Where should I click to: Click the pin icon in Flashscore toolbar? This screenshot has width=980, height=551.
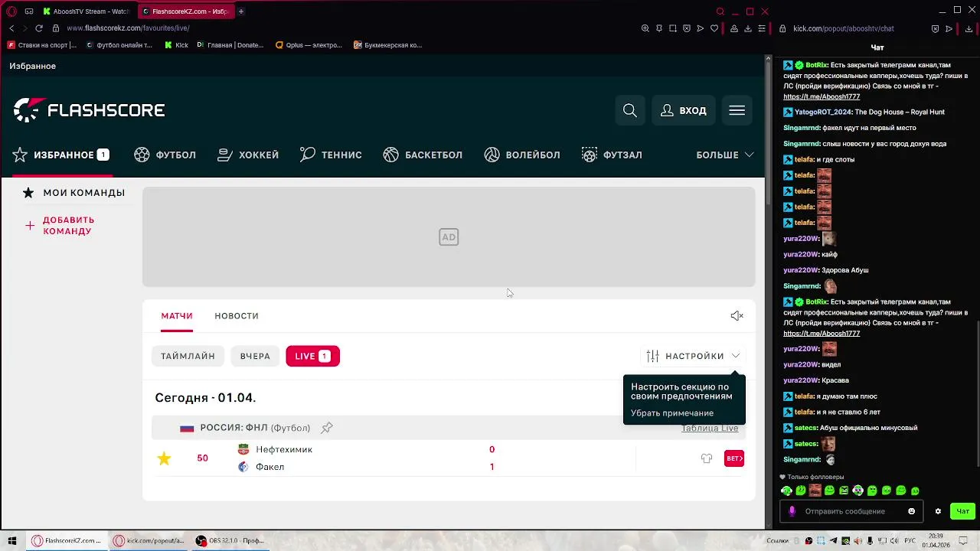click(659, 28)
